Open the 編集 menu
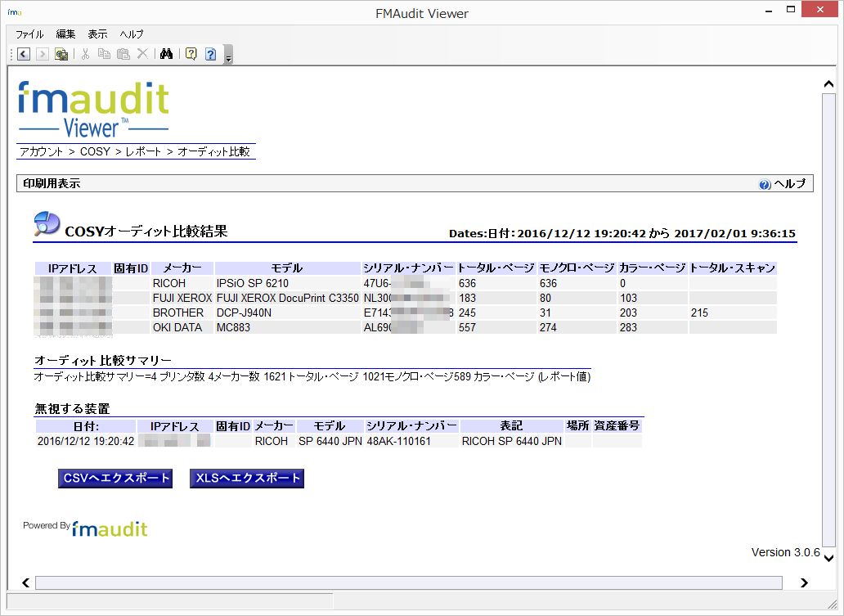This screenshot has width=844, height=616. 65,34
